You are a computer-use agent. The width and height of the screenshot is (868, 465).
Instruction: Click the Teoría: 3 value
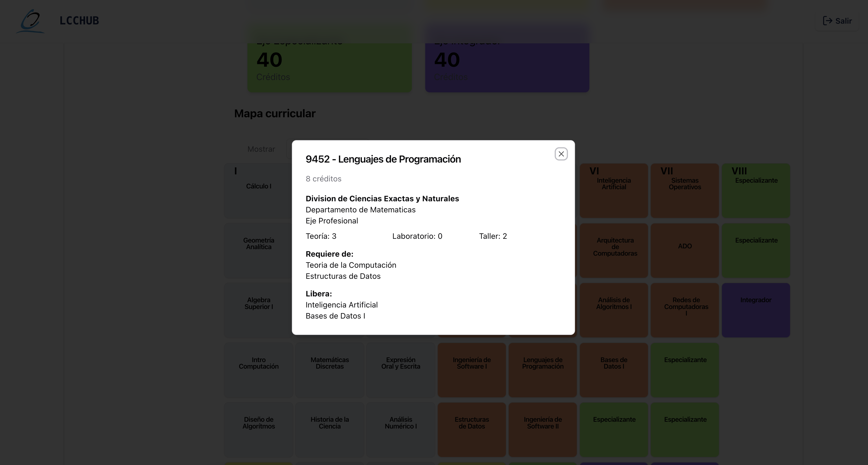pos(321,236)
